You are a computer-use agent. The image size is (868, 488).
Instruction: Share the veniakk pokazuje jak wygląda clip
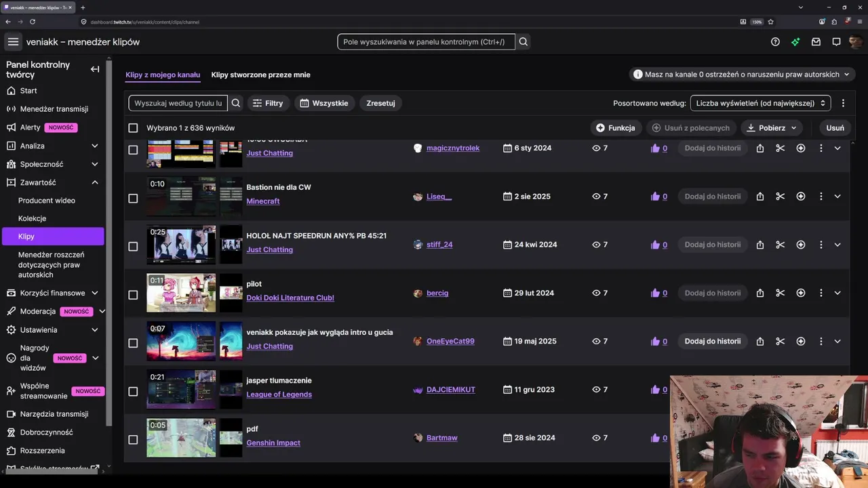[x=760, y=341]
